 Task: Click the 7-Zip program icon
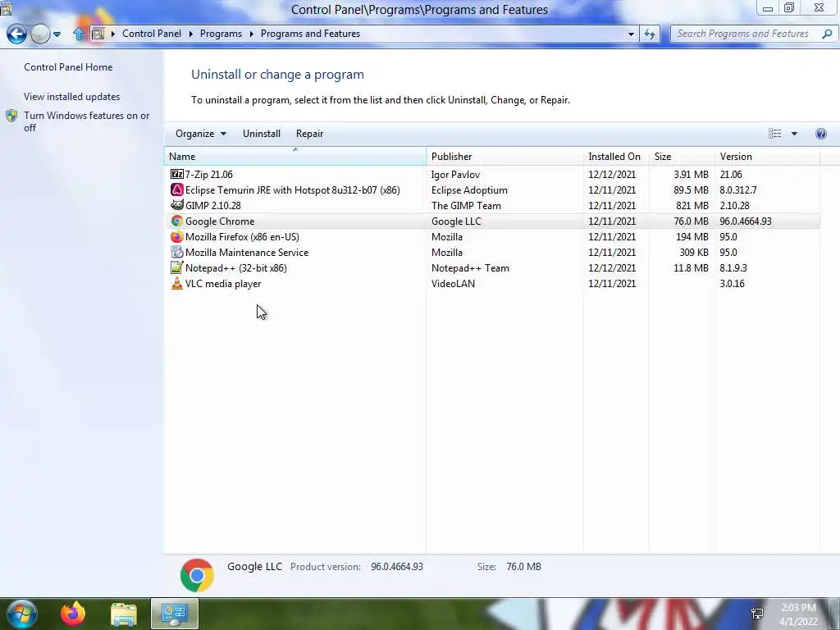[x=177, y=174]
